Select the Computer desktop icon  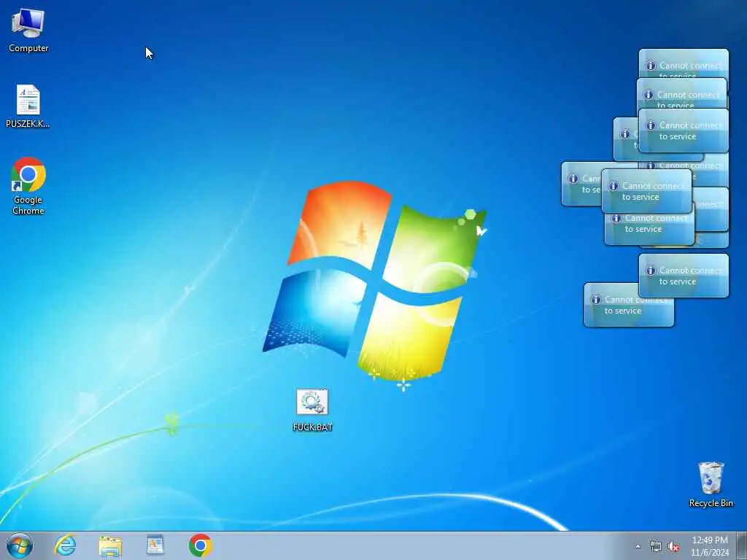[28, 29]
